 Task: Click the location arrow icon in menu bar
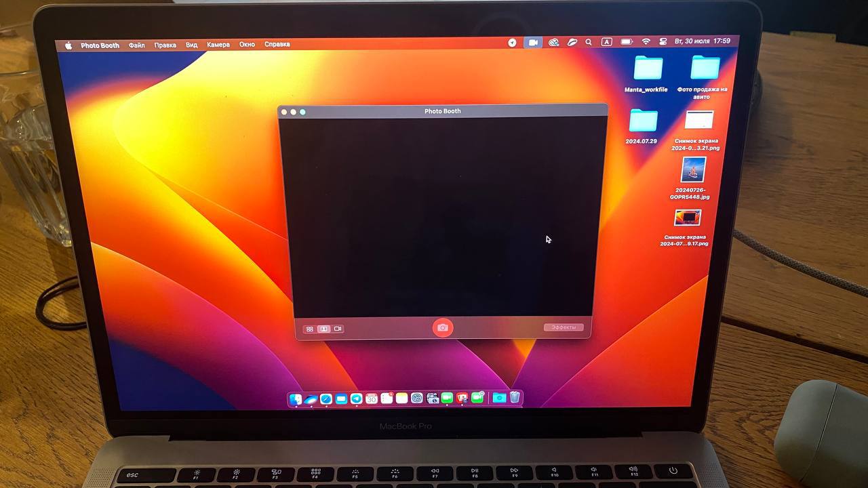tap(512, 42)
